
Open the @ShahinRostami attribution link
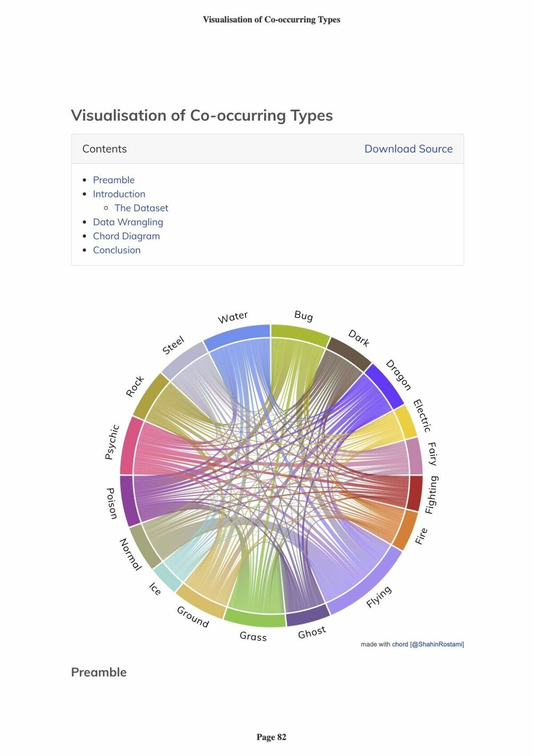pyautogui.click(x=438, y=644)
